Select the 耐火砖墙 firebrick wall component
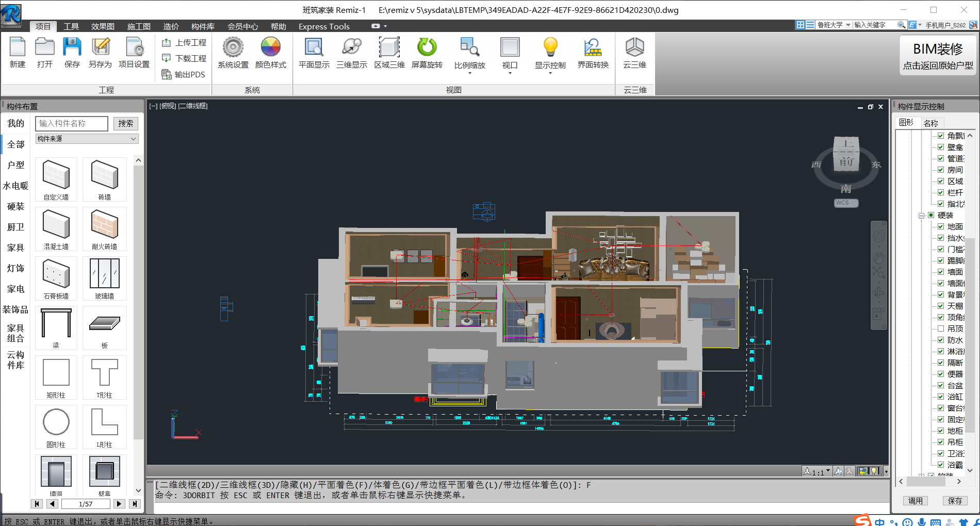Viewport: 980px width, 526px height. click(105, 229)
